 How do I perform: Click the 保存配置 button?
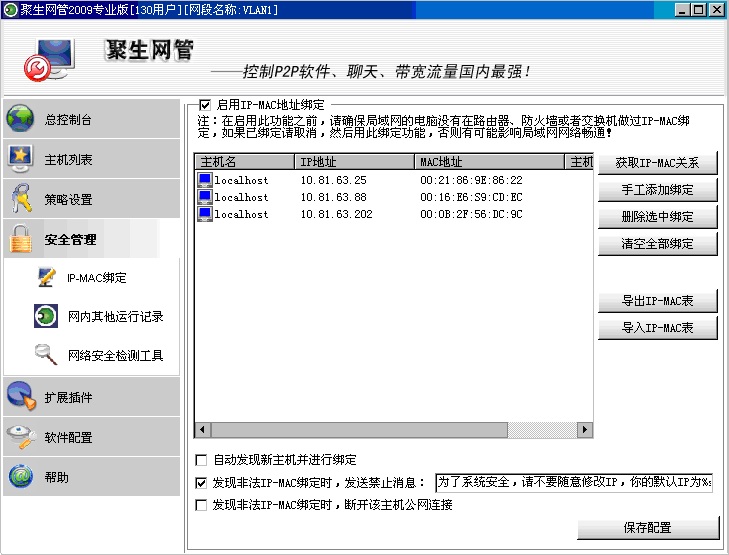(x=648, y=528)
